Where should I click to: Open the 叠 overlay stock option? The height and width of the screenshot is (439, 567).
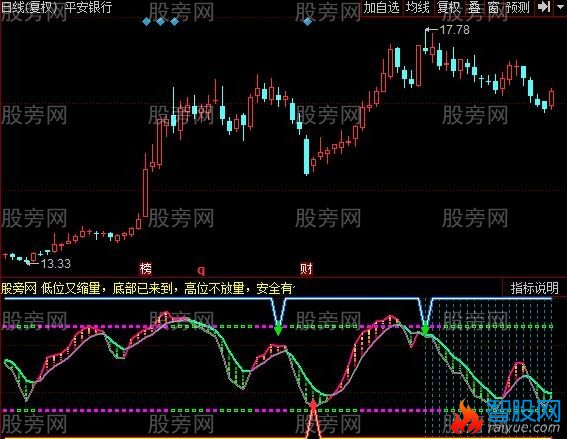coord(474,7)
